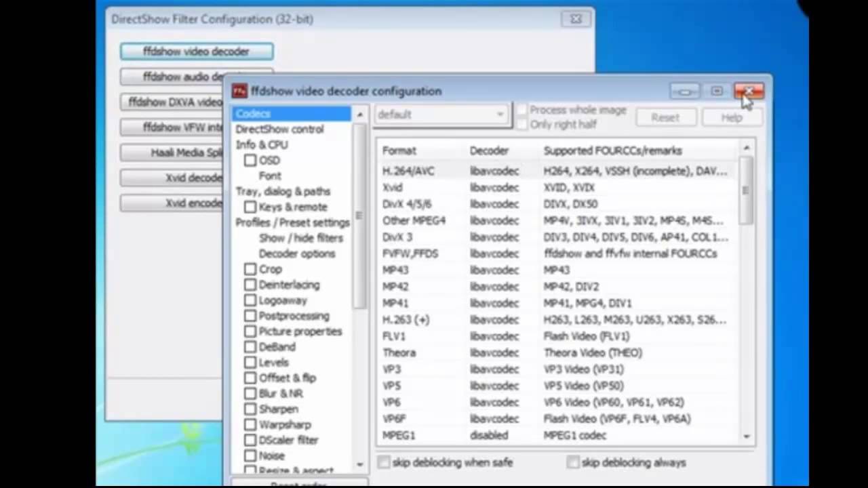
Task: Enable the Picture properties checkbox
Action: click(250, 331)
